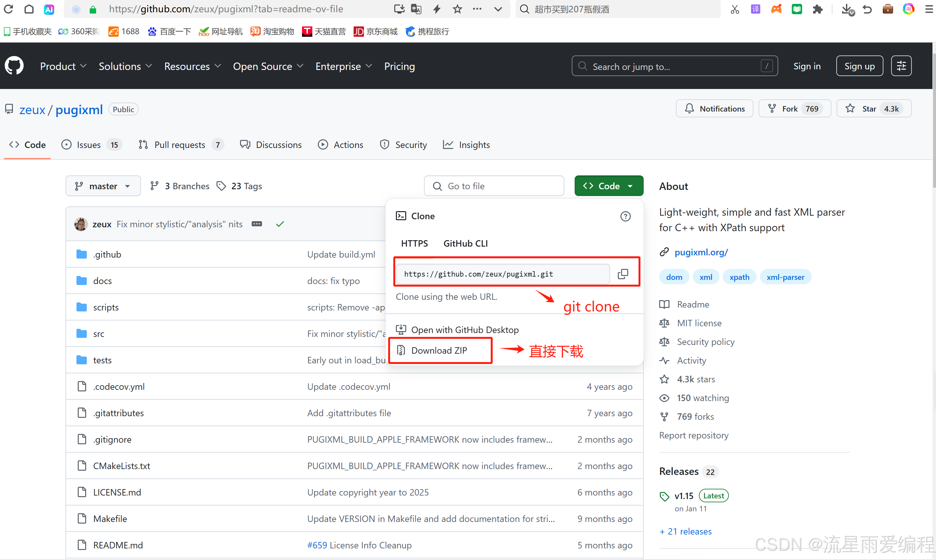Expand the Enterprise menu
Screen dimensions: 936x560
point(344,66)
